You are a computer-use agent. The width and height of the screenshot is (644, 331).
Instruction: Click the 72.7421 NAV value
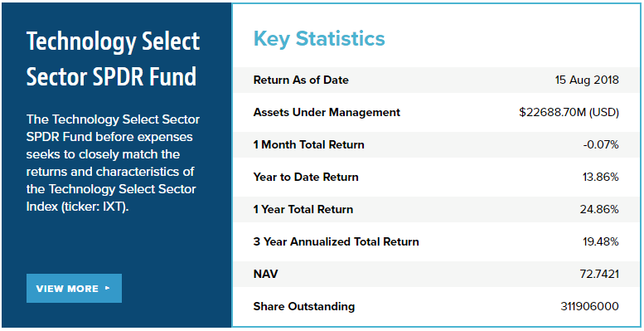pos(599,274)
